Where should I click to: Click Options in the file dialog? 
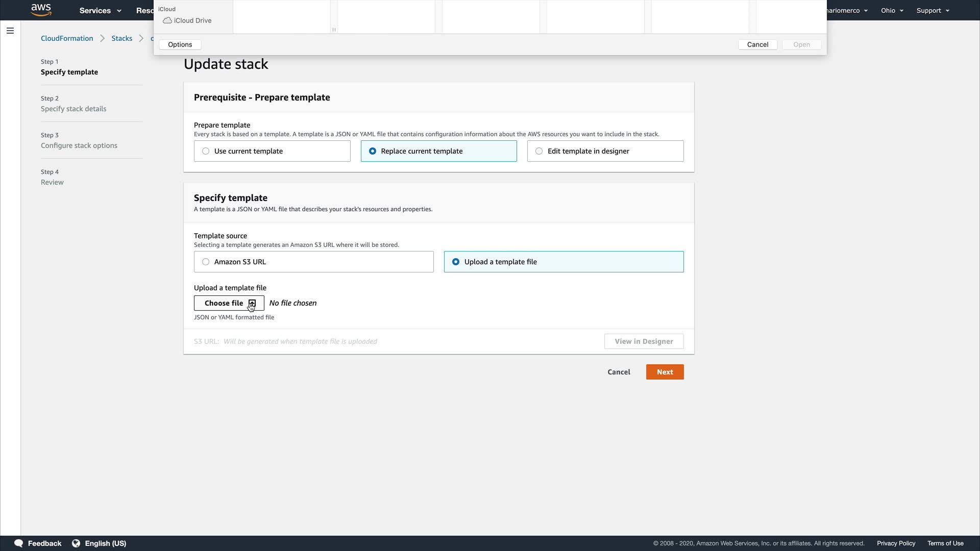coord(180,44)
